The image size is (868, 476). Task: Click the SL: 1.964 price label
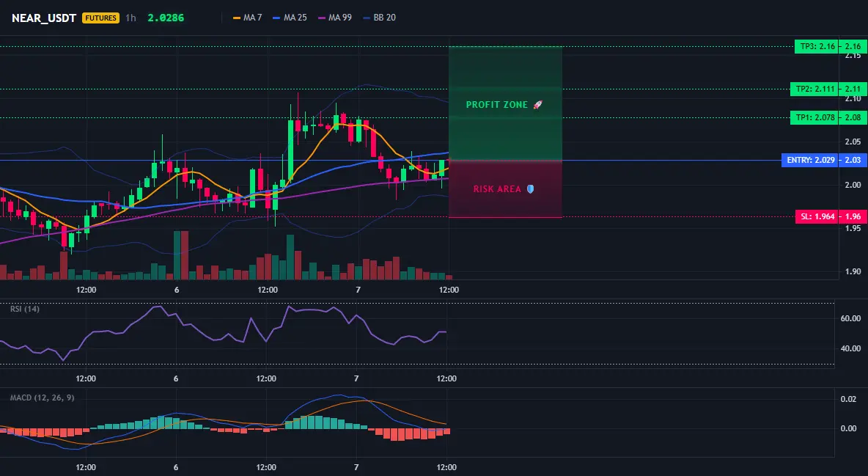[x=817, y=216]
